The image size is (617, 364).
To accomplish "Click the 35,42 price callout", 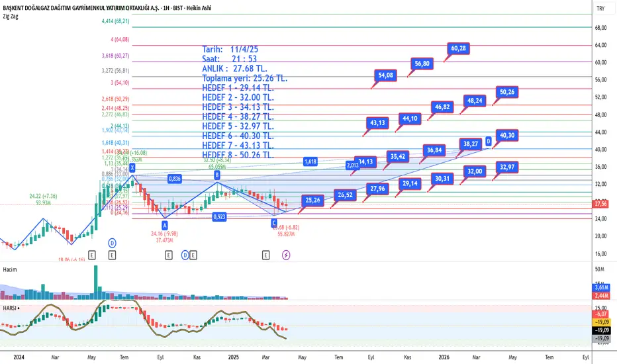I will tap(398, 156).
